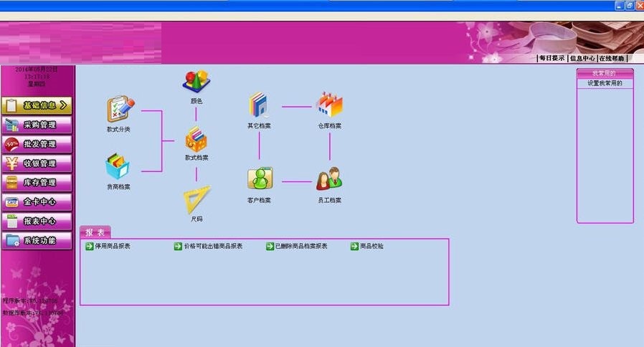Open the 款式档案 icon

196,138
